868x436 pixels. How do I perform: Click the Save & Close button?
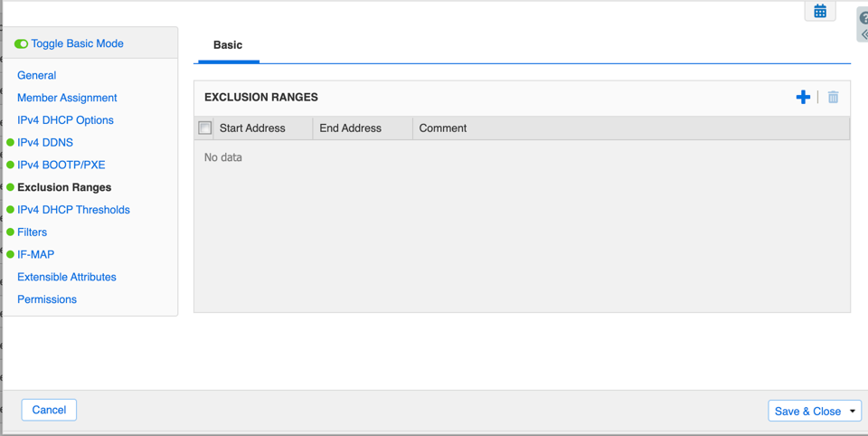807,411
